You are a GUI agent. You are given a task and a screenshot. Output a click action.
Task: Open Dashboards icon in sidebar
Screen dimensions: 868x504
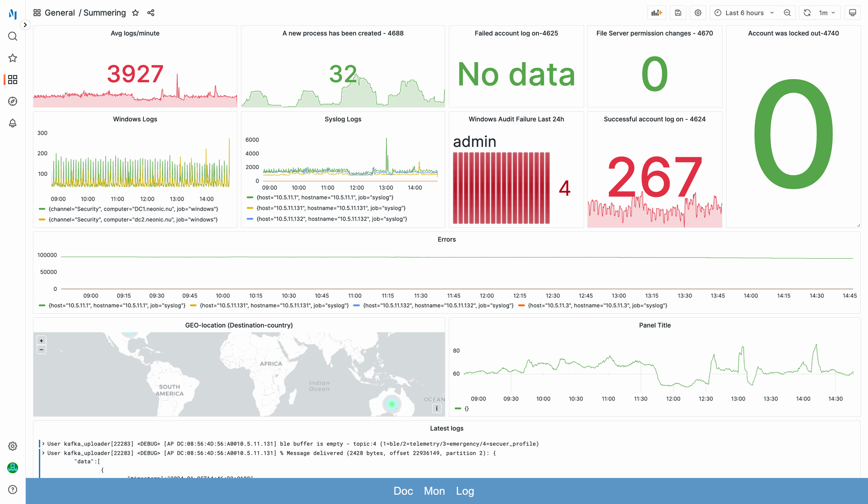click(13, 80)
